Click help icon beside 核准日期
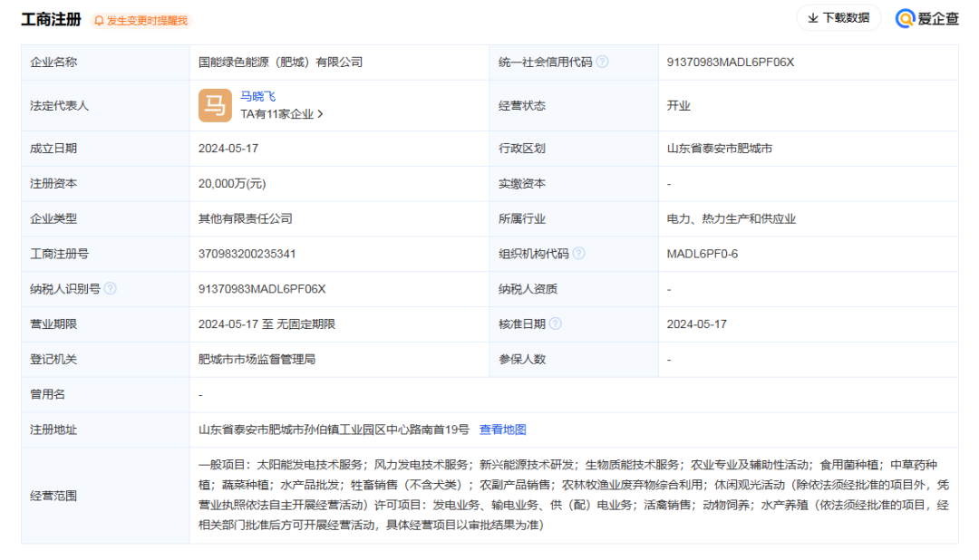The height and width of the screenshot is (560, 979). [555, 323]
